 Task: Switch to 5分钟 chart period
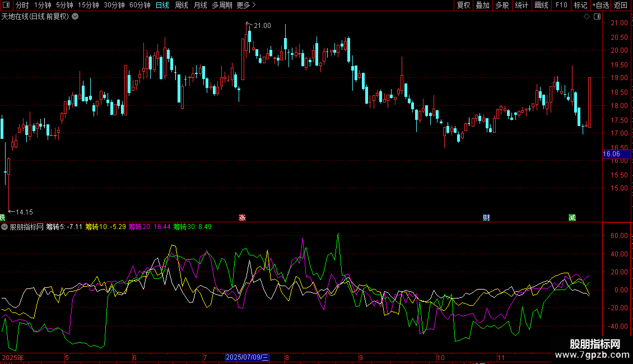tap(64, 5)
